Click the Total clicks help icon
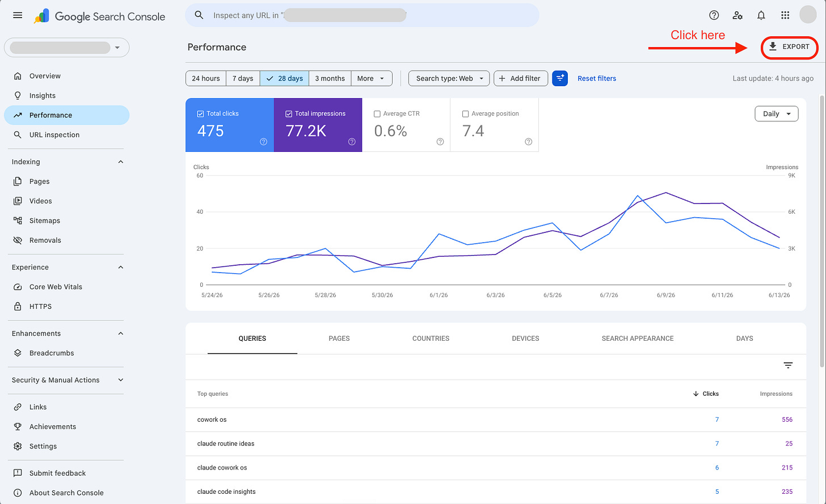826x504 pixels. [263, 142]
